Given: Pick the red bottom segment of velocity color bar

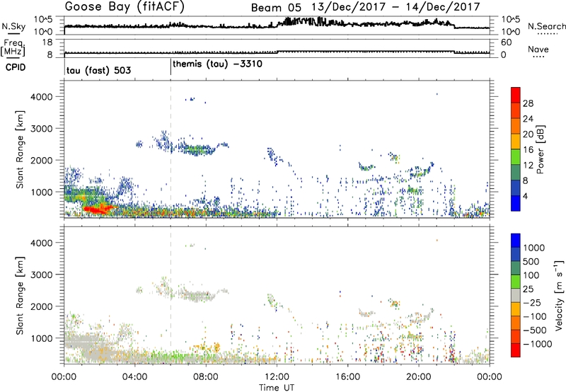Looking at the screenshot, I should [516, 350].
